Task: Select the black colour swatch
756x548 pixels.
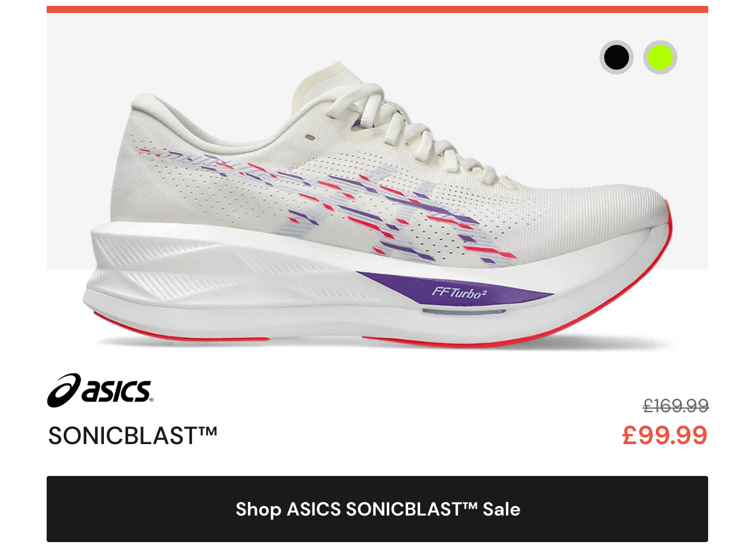Action: click(x=617, y=57)
